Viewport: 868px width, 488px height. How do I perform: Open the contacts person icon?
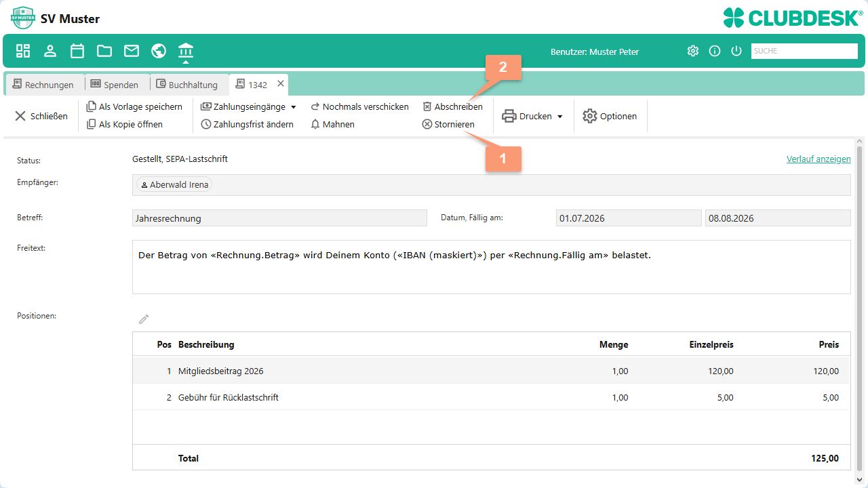click(50, 51)
